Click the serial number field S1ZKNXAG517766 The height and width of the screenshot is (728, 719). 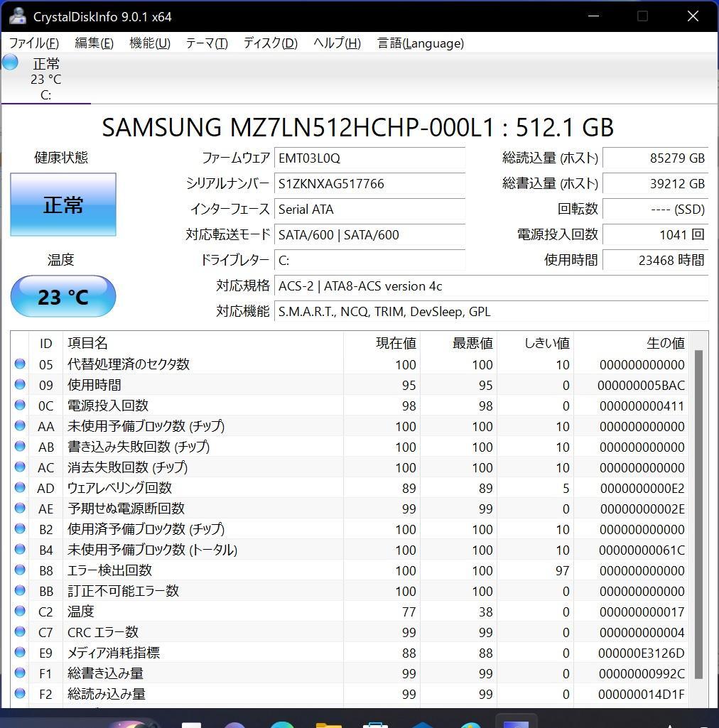coord(369,183)
